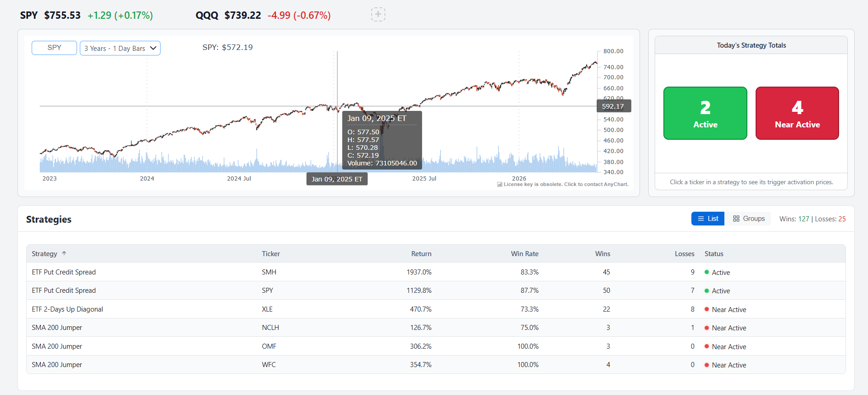Click the AnyChart license icon below the chart

click(x=500, y=184)
